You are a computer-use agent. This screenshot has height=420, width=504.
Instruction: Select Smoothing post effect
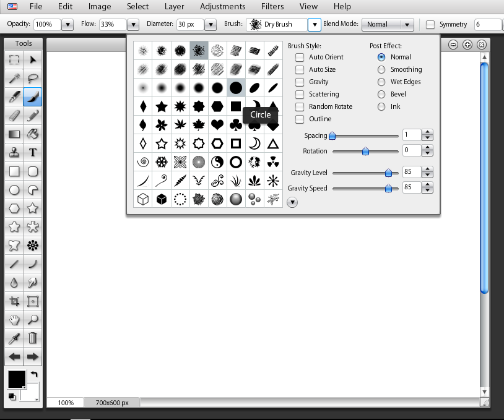(x=381, y=70)
